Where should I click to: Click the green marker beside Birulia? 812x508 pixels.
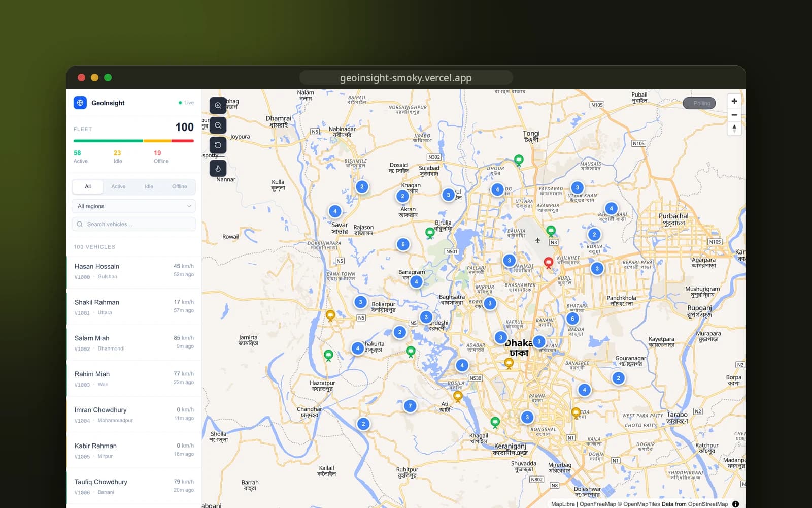tap(430, 233)
